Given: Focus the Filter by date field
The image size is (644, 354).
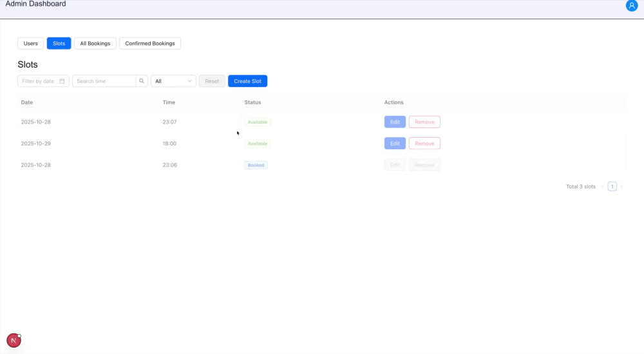Looking at the screenshot, I should coord(43,81).
